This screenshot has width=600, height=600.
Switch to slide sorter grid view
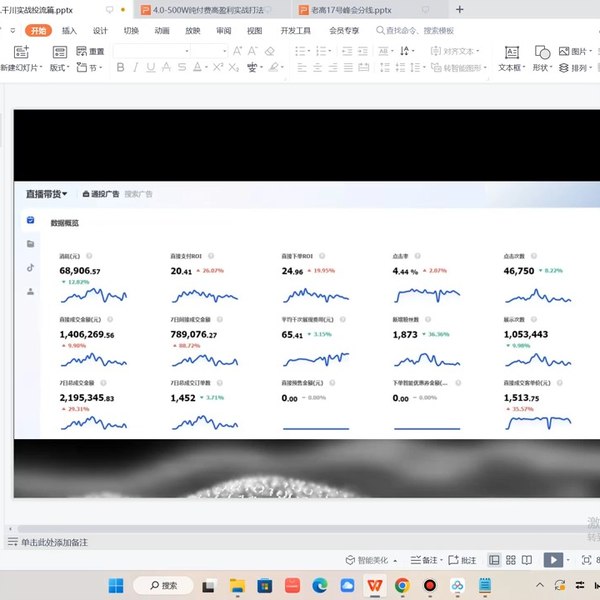click(x=510, y=560)
